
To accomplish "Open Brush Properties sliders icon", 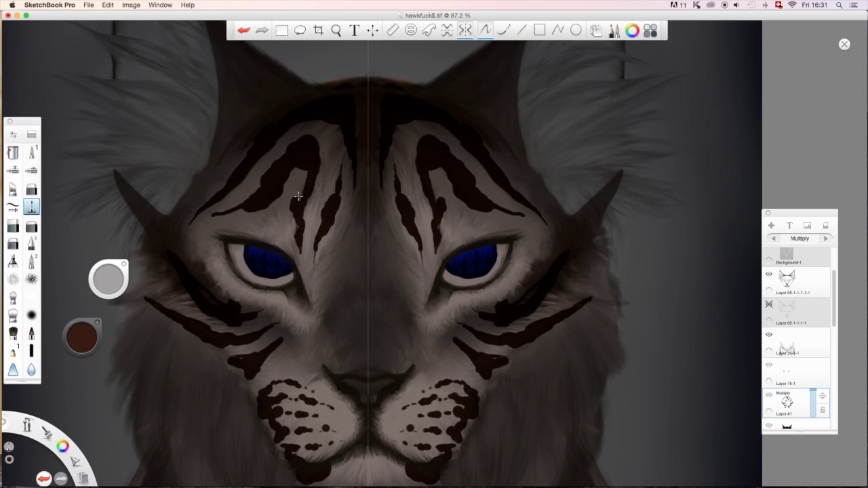I will coord(13,134).
